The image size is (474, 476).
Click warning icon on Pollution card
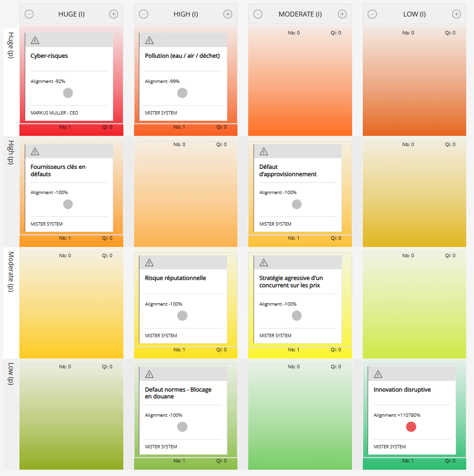(150, 40)
